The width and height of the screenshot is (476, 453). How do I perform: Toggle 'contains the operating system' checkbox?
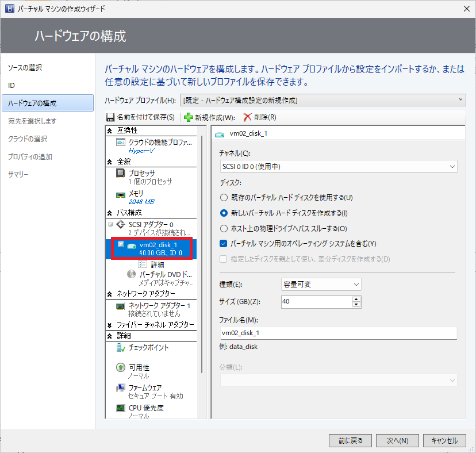coord(224,244)
